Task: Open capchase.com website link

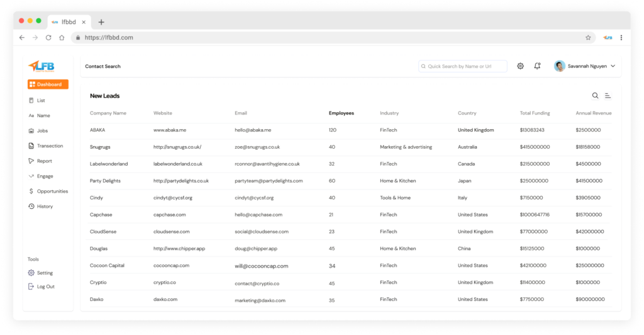Action: coord(170,215)
